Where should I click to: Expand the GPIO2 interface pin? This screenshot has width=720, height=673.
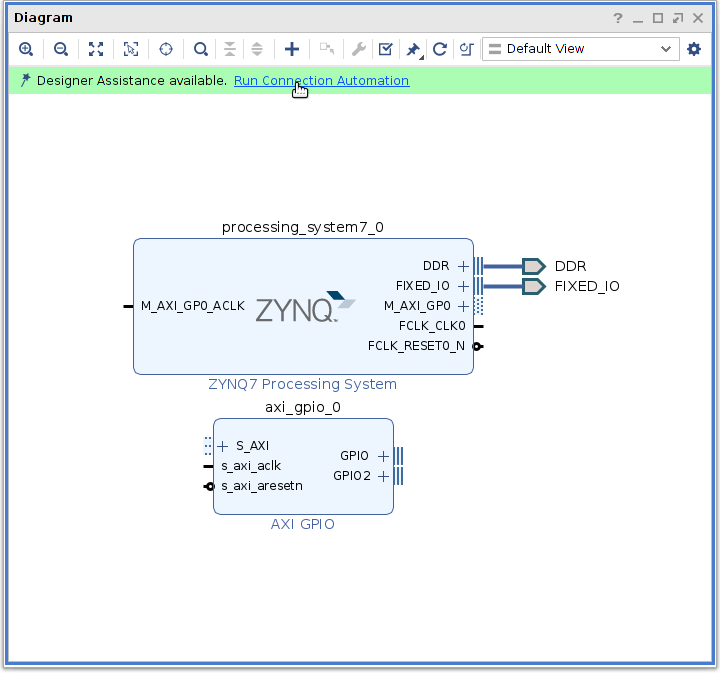(x=383, y=476)
